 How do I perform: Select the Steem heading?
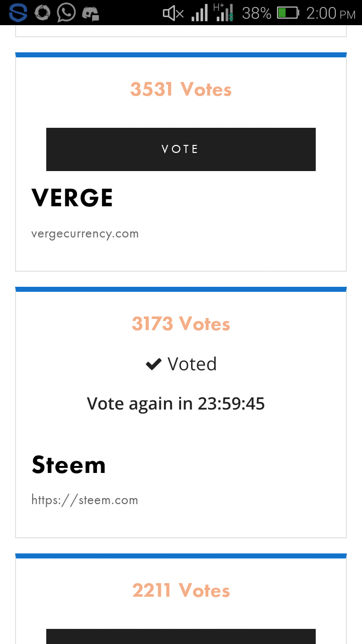[69, 464]
